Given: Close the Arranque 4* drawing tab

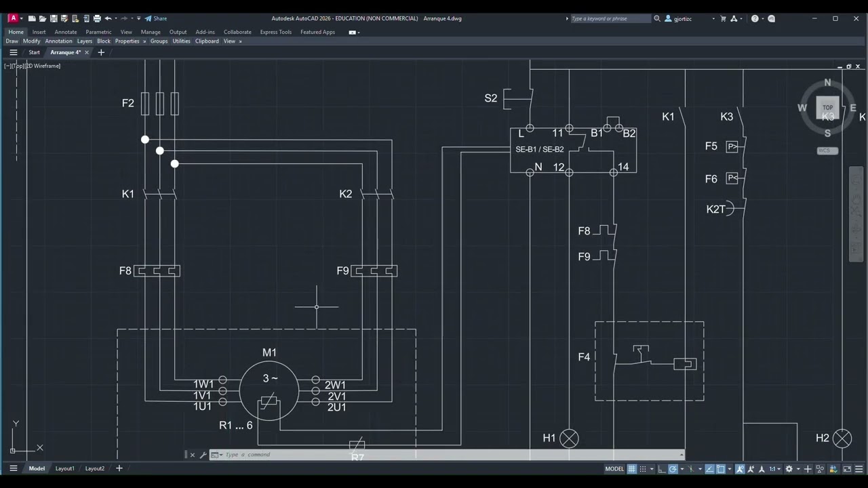Looking at the screenshot, I should [x=87, y=52].
